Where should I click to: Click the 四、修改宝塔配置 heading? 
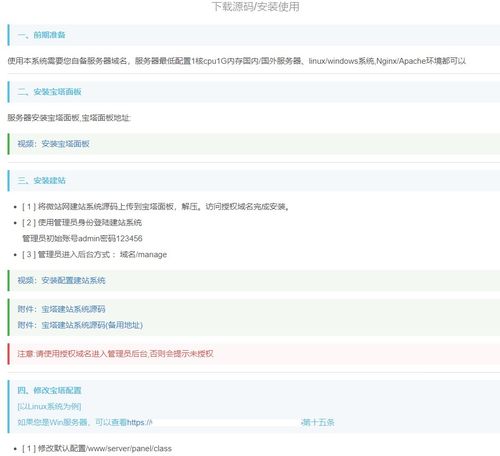pyautogui.click(x=49, y=390)
